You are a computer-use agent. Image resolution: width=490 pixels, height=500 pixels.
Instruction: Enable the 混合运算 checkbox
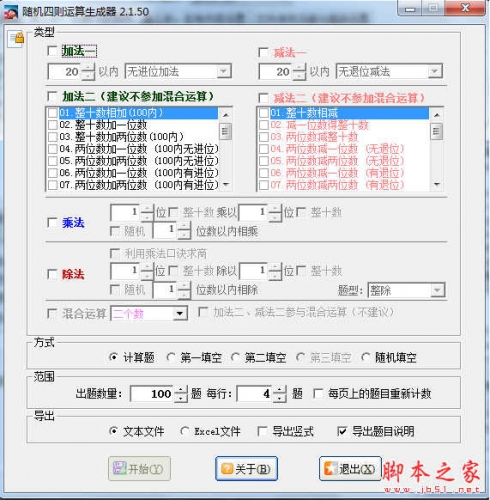point(52,313)
